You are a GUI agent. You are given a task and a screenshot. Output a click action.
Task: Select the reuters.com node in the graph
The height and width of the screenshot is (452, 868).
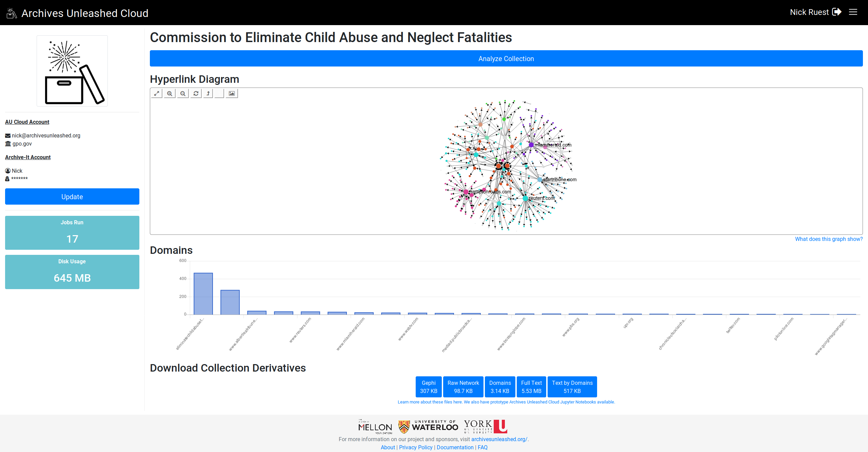525,198
